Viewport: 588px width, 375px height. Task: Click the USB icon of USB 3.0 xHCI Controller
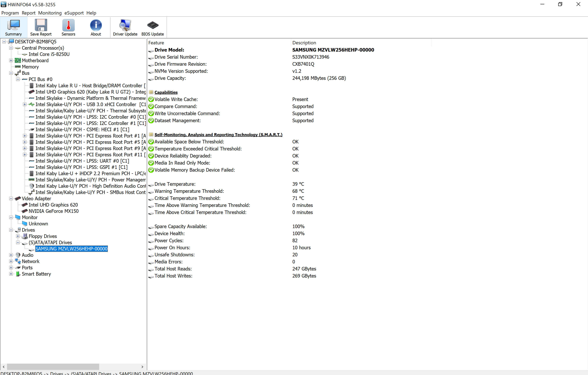click(31, 104)
